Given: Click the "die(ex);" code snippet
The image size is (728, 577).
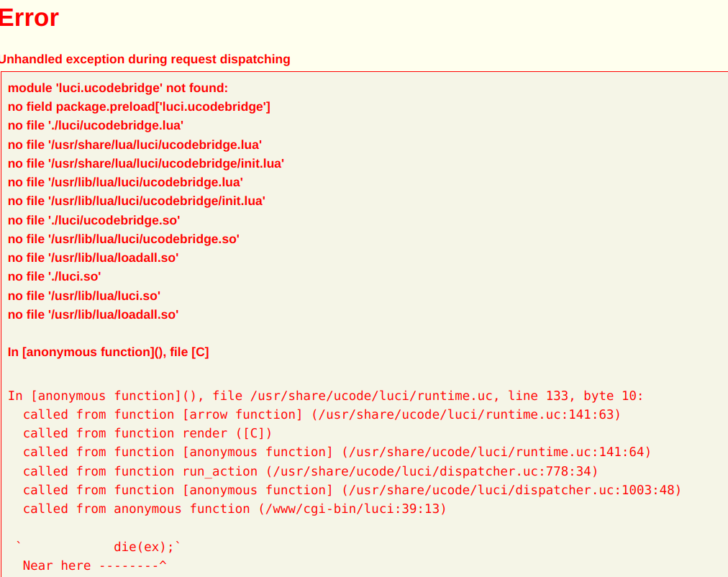Looking at the screenshot, I should (145, 547).
